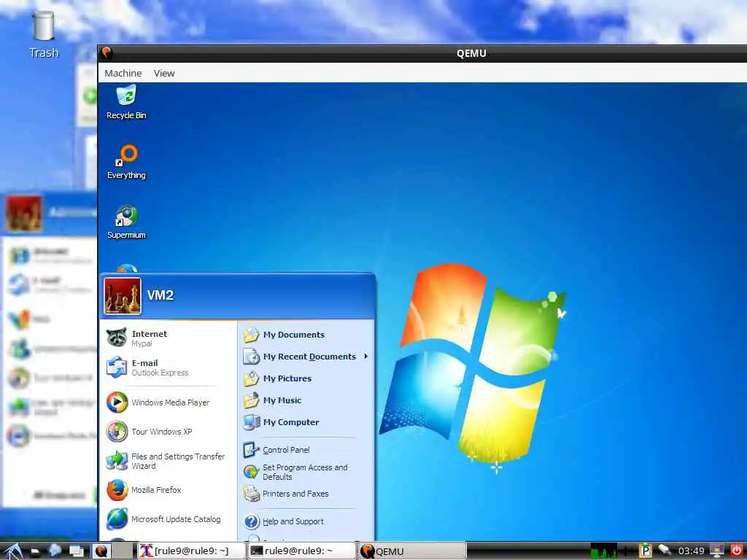This screenshot has height=560, width=747.
Task: Click the red power button icon
Action: tap(737, 551)
